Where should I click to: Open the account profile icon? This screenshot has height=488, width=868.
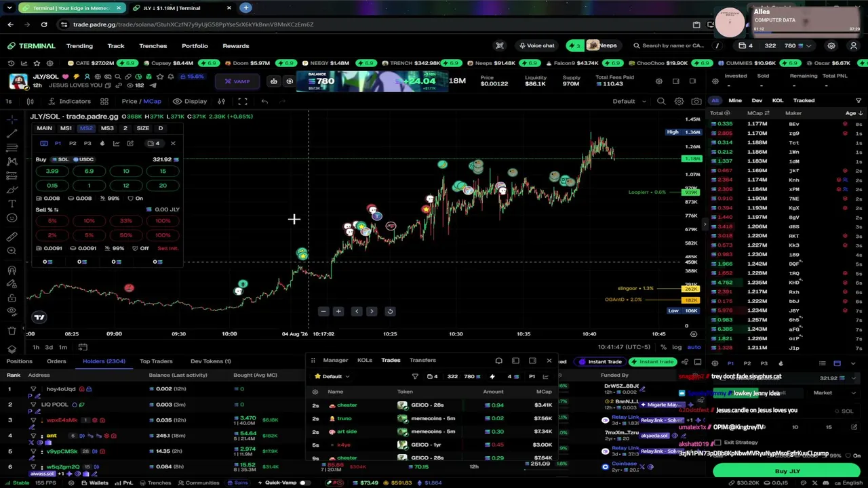854,46
